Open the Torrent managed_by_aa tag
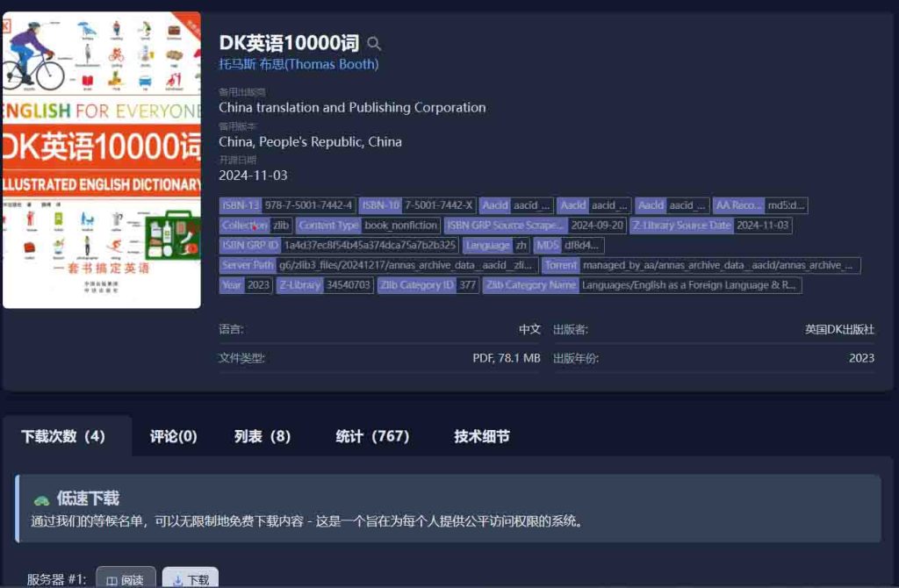Image resolution: width=899 pixels, height=588 pixels. [701, 265]
